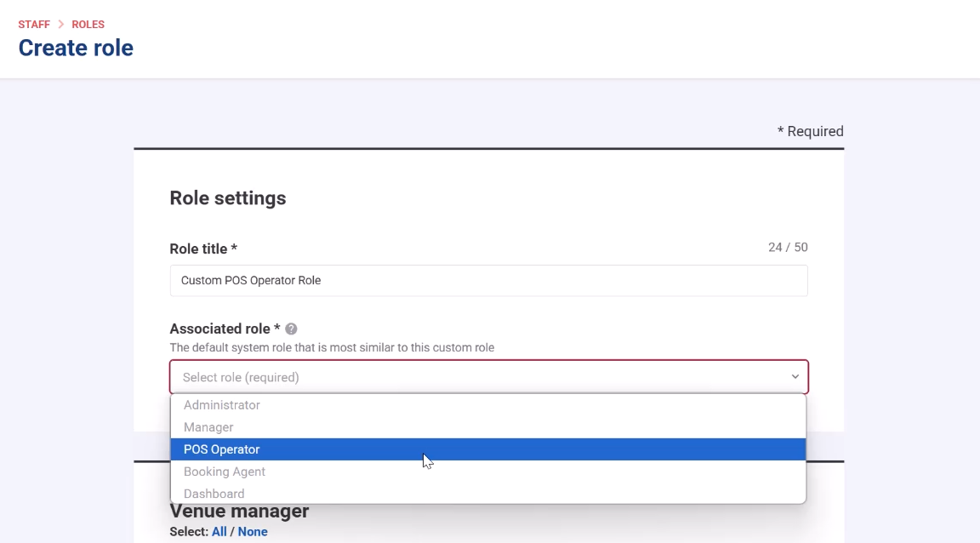Click the Venue manager section heading
This screenshot has width=980, height=543.
point(239,512)
